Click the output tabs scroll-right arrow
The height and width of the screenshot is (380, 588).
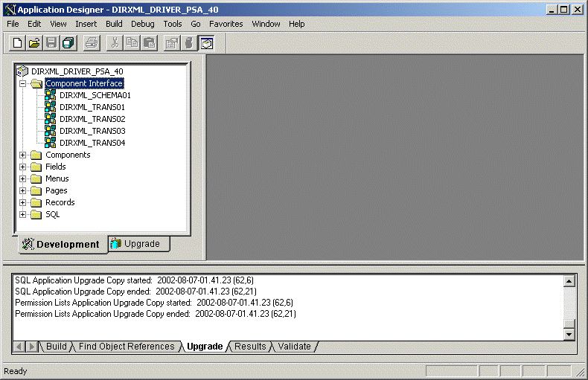tap(32, 347)
